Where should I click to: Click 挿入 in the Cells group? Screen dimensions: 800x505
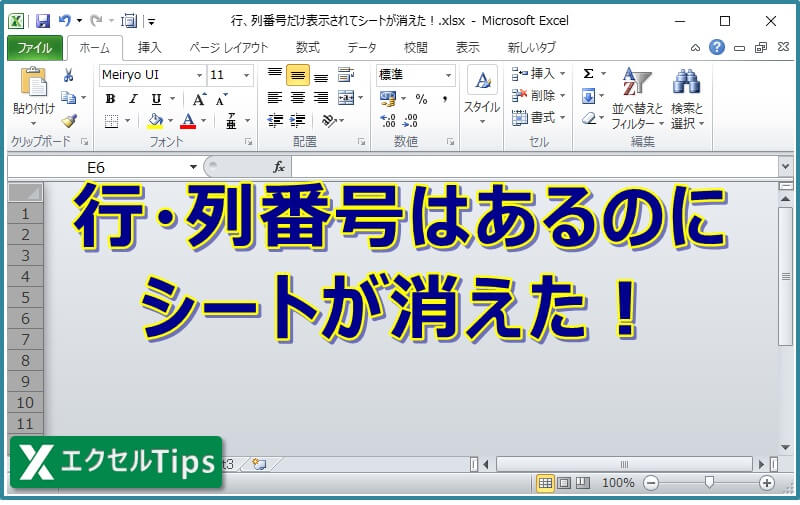[538, 74]
